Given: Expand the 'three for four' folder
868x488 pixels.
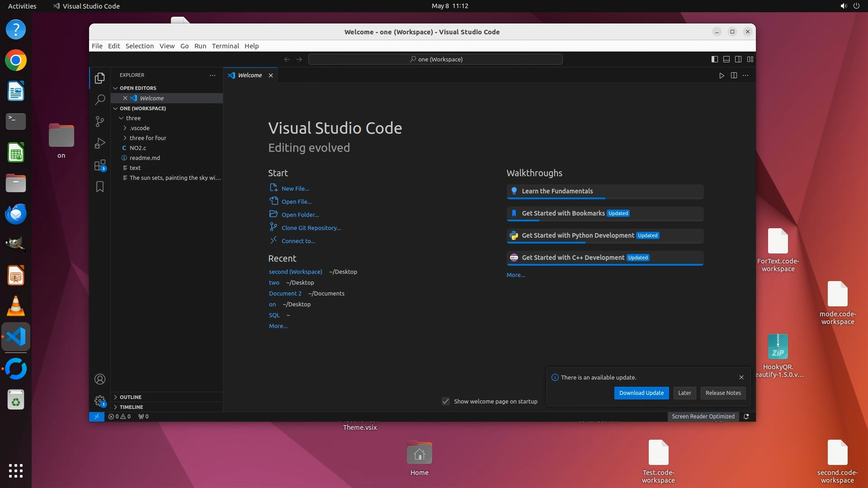Looking at the screenshot, I should (x=148, y=138).
